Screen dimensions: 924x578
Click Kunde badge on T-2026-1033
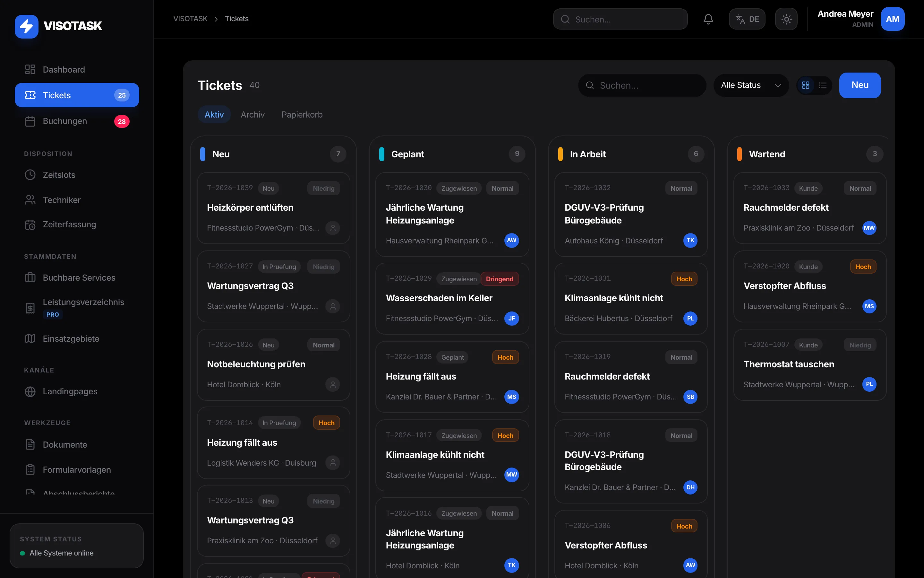click(x=808, y=188)
